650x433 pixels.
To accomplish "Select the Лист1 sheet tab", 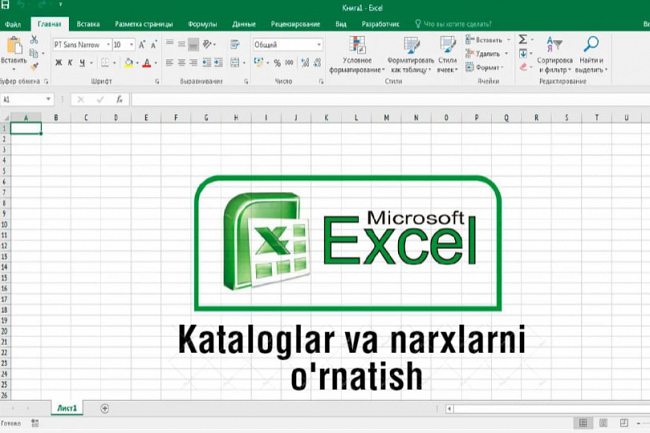I will pos(67,408).
